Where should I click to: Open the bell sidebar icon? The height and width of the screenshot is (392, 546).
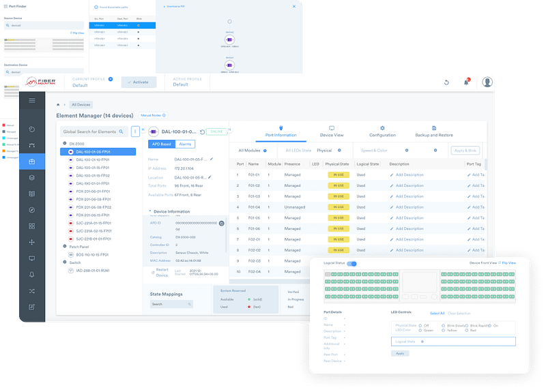coord(31,275)
